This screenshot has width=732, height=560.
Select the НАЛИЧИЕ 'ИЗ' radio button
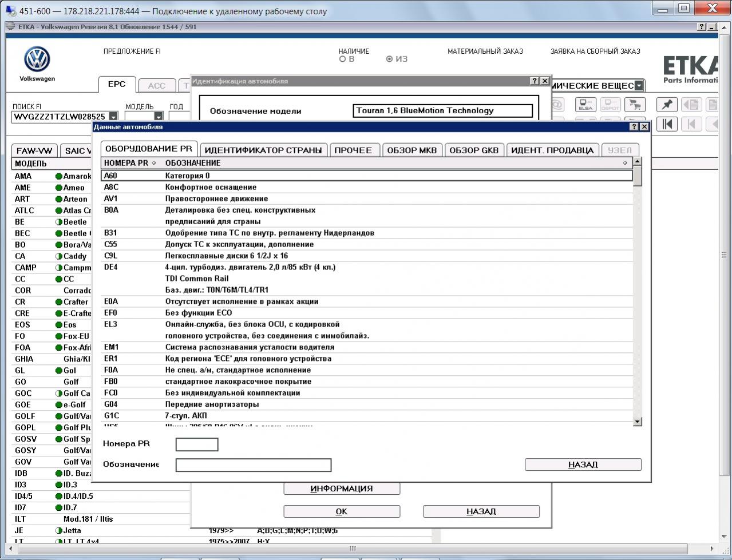pyautogui.click(x=390, y=59)
